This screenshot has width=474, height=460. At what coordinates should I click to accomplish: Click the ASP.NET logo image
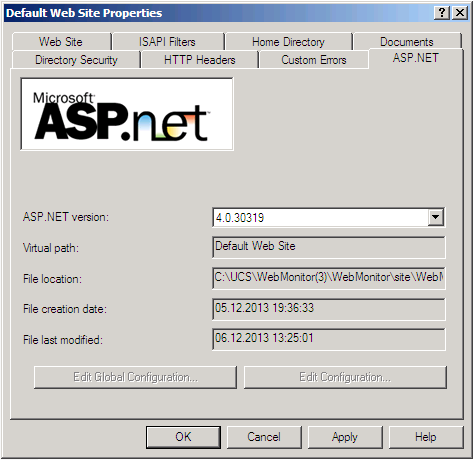coord(127,114)
